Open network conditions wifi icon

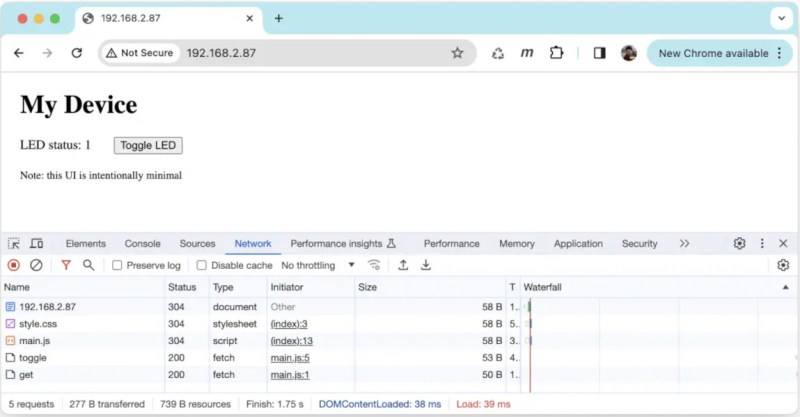[x=374, y=265]
